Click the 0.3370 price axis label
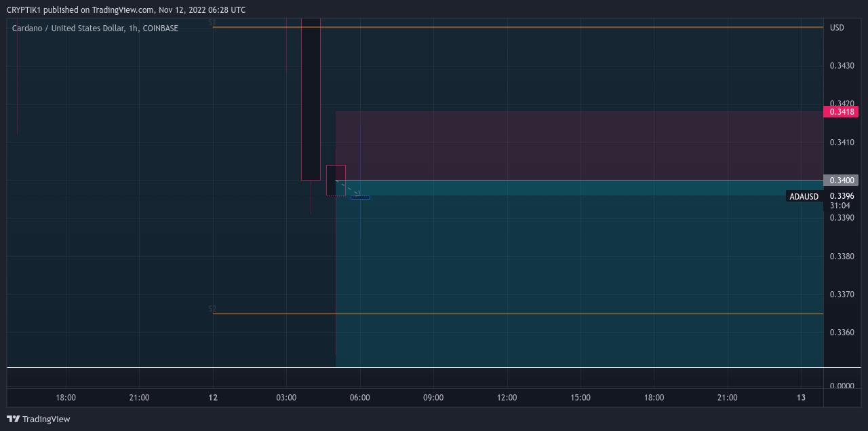868x431 pixels. click(841, 295)
